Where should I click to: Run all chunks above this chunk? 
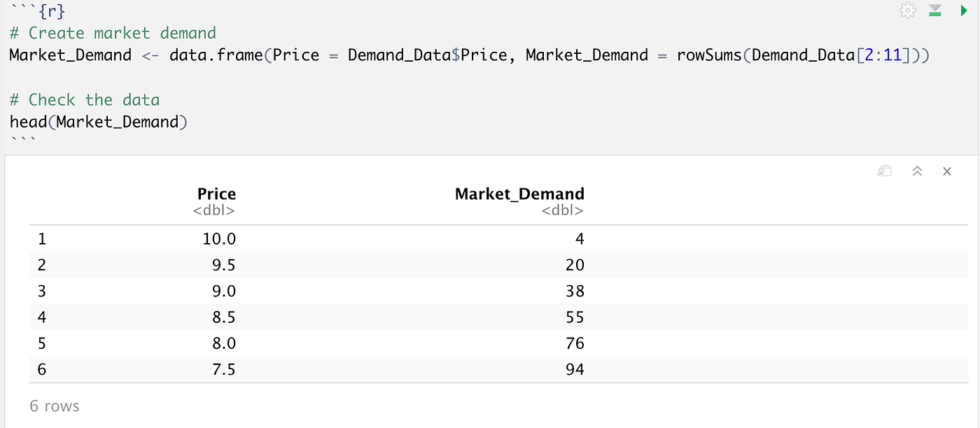click(935, 11)
